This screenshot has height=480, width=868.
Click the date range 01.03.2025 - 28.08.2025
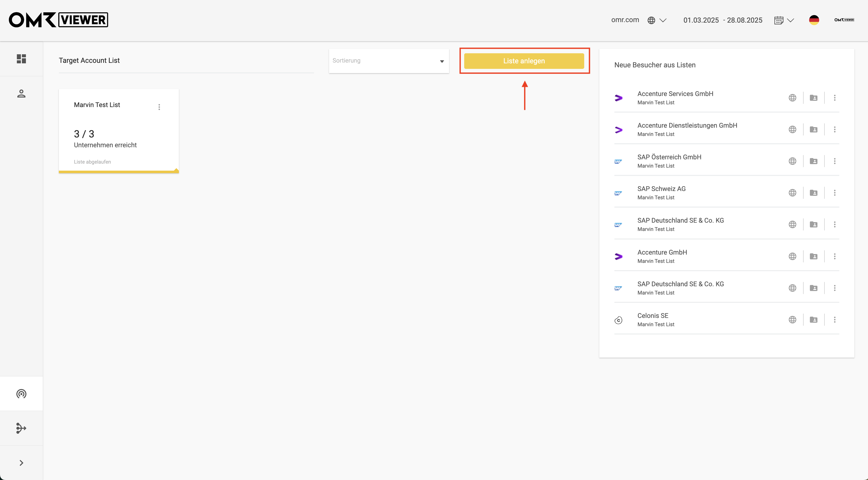[x=723, y=20]
